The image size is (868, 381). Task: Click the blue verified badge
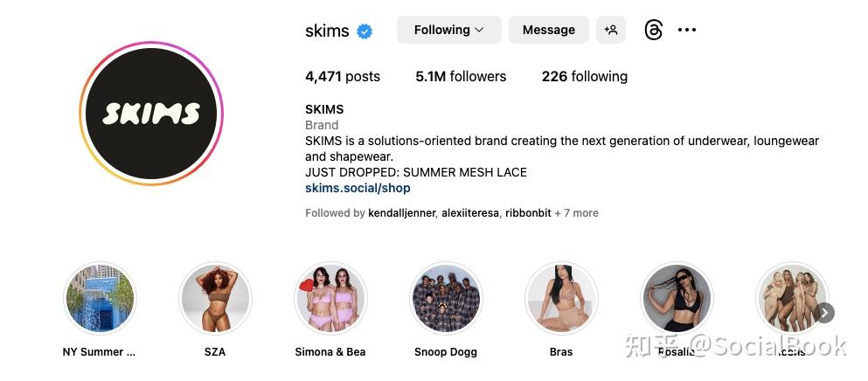coord(365,31)
